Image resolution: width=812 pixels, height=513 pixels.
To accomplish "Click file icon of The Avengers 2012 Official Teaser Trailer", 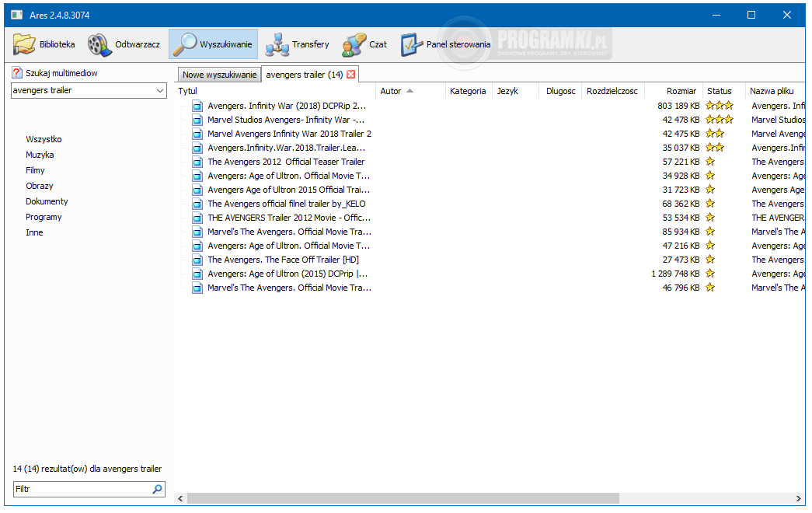I will 197,162.
